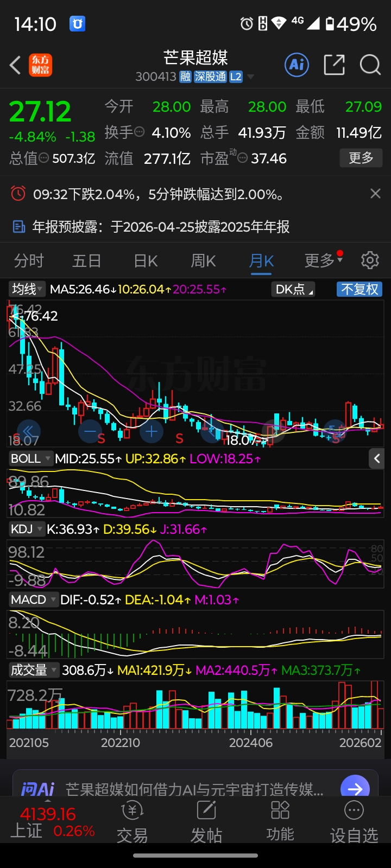The height and width of the screenshot is (868, 391).
Task: Tap 202210 date axis label
Action: 121,742
